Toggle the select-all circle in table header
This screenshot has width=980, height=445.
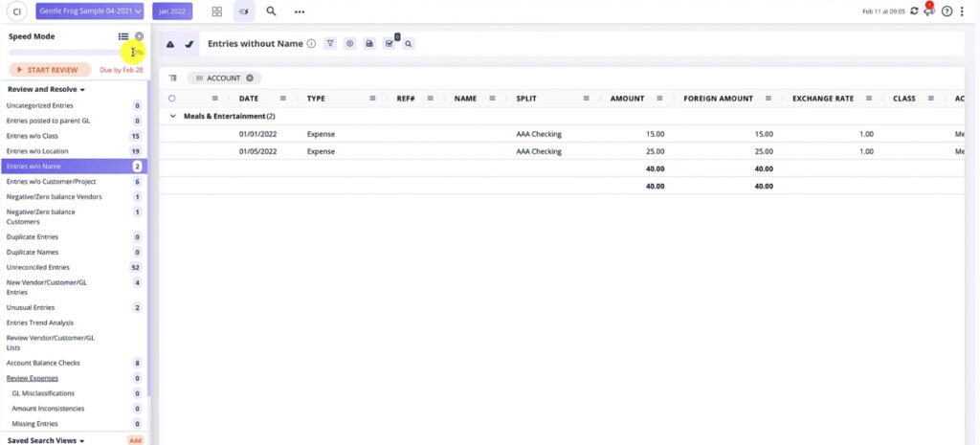[172, 99]
